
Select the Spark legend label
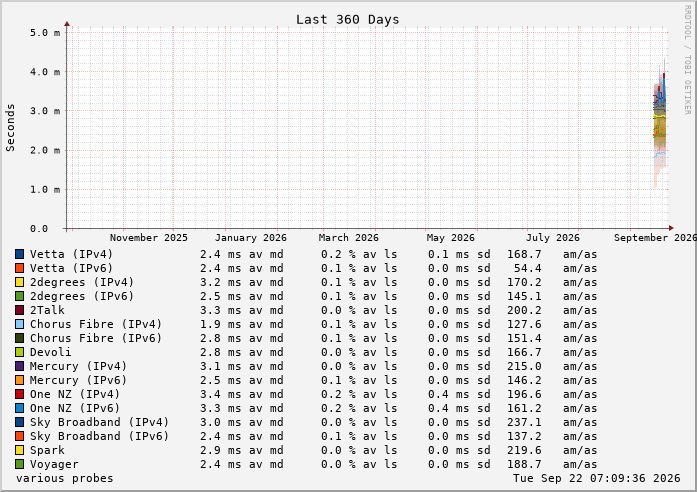tap(47, 450)
